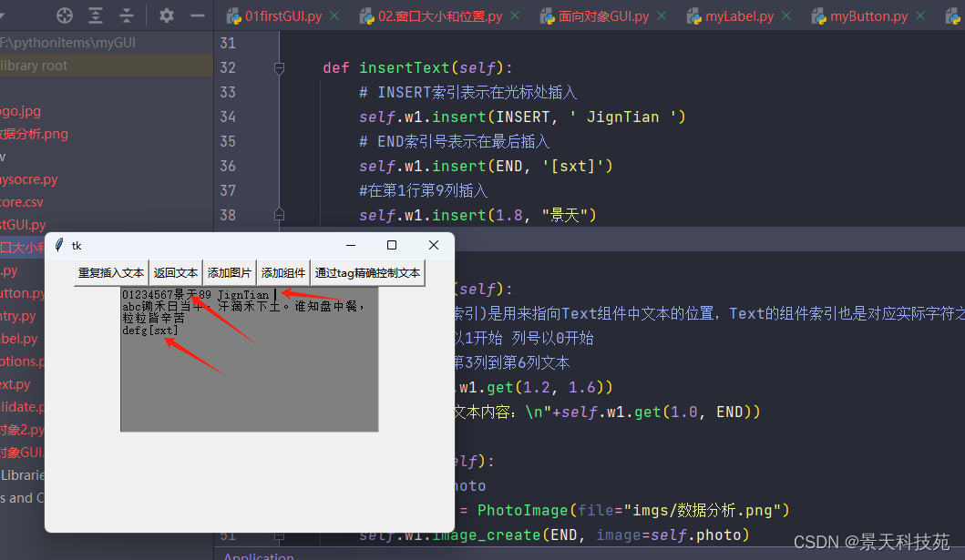This screenshot has height=560, width=965.
Task: Maximize the tk window
Action: coord(392,245)
